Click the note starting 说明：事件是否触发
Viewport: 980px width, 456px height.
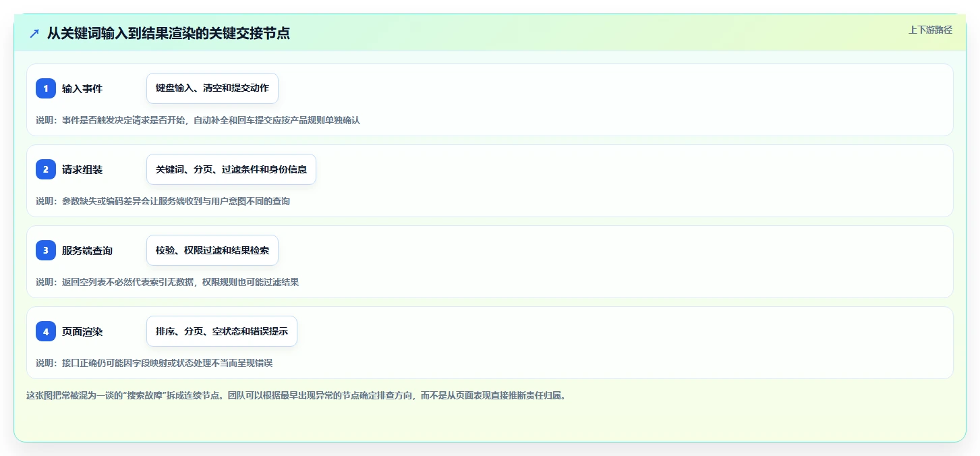[198, 120]
